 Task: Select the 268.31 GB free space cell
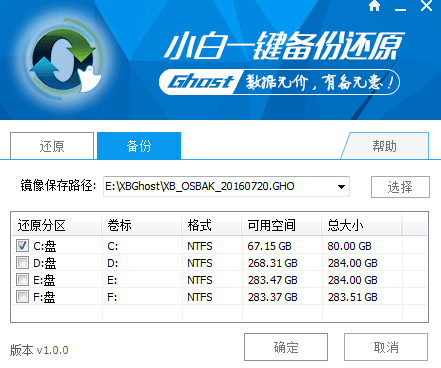(x=272, y=263)
